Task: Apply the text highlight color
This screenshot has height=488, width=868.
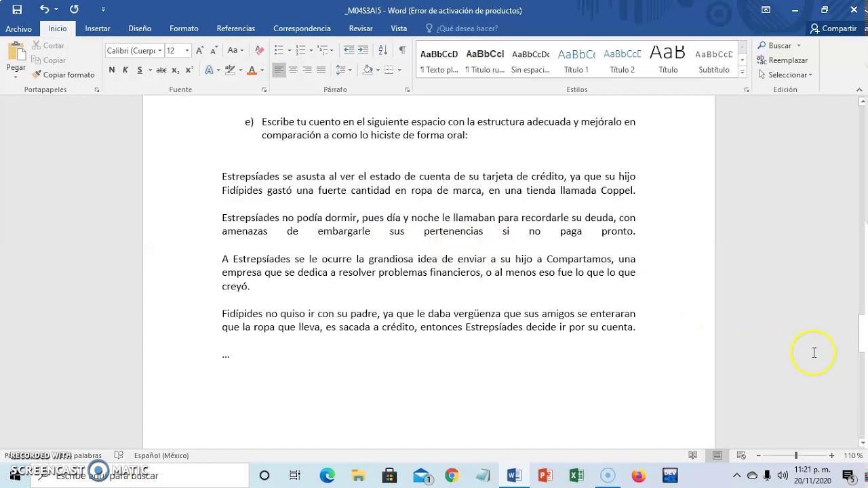Action: (230, 70)
